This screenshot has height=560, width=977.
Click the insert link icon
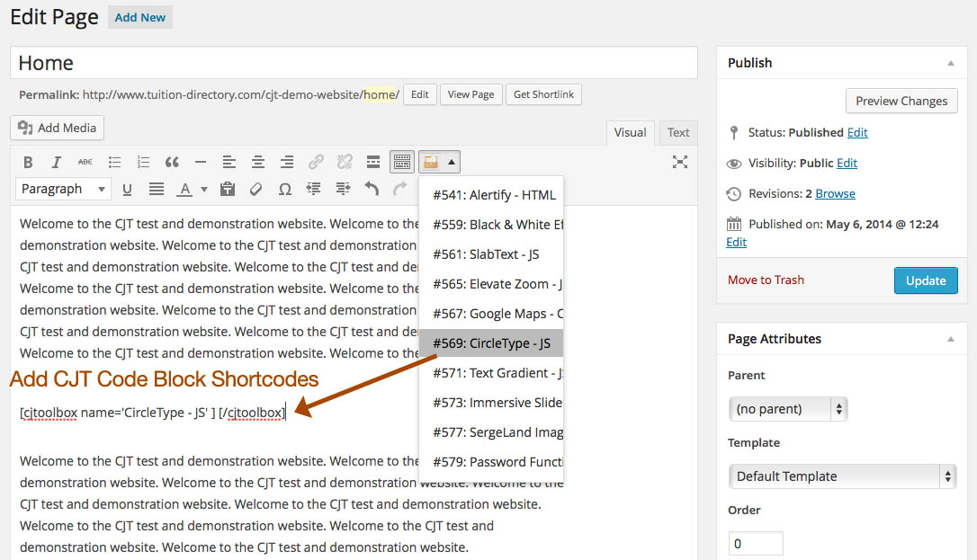point(316,163)
